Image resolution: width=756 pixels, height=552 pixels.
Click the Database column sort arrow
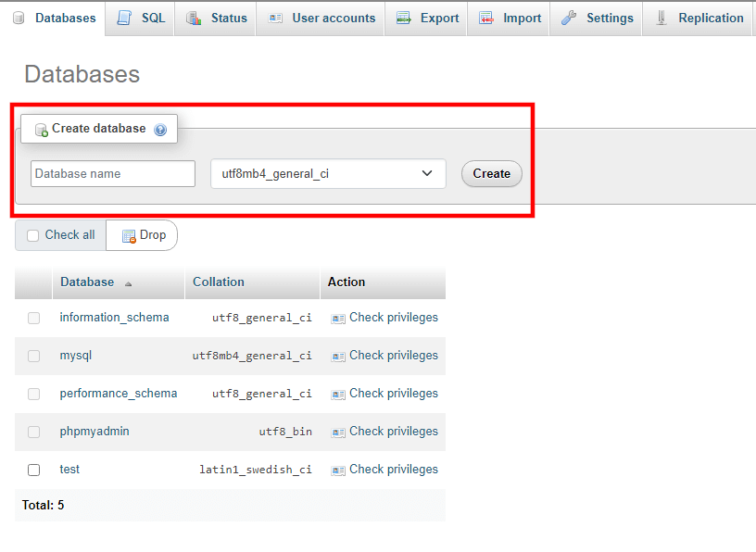pyautogui.click(x=128, y=284)
